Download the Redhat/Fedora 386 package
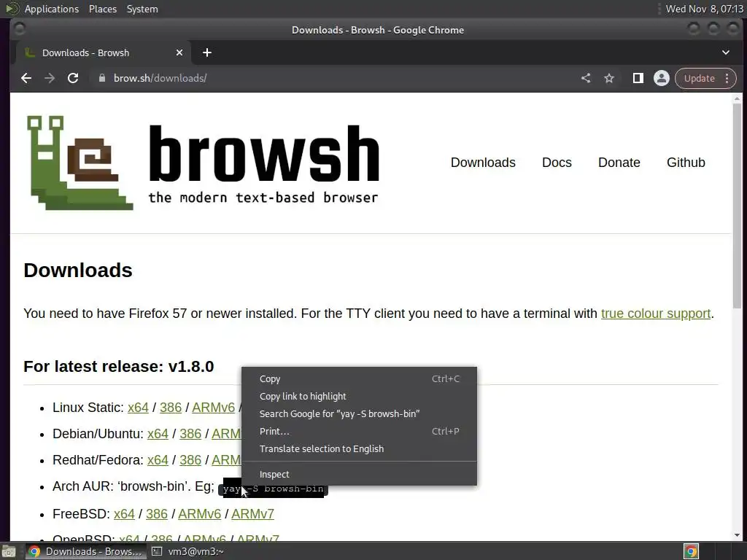This screenshot has height=560, width=747. [x=190, y=460]
